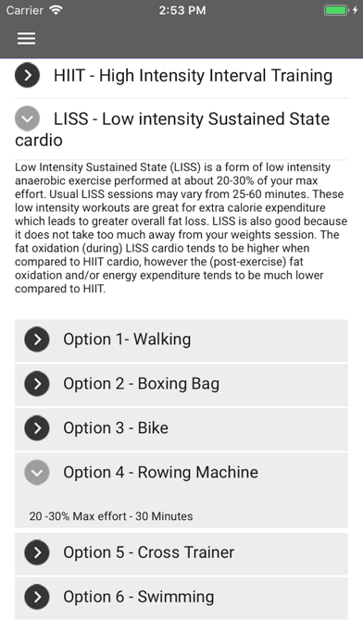
Task: Tap 20-30% Max effort 30 Minutes text
Action: pyautogui.click(x=111, y=516)
